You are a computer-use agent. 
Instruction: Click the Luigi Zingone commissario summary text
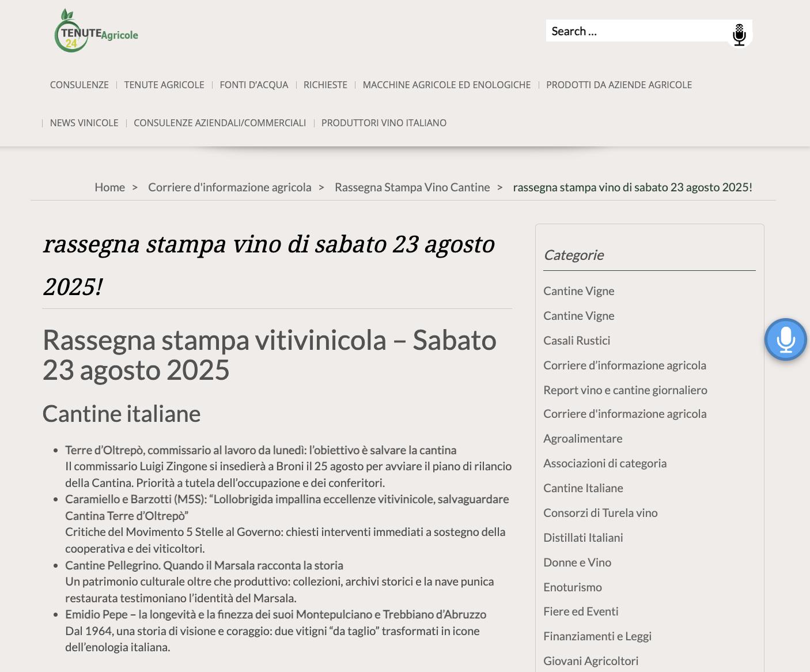tap(288, 474)
